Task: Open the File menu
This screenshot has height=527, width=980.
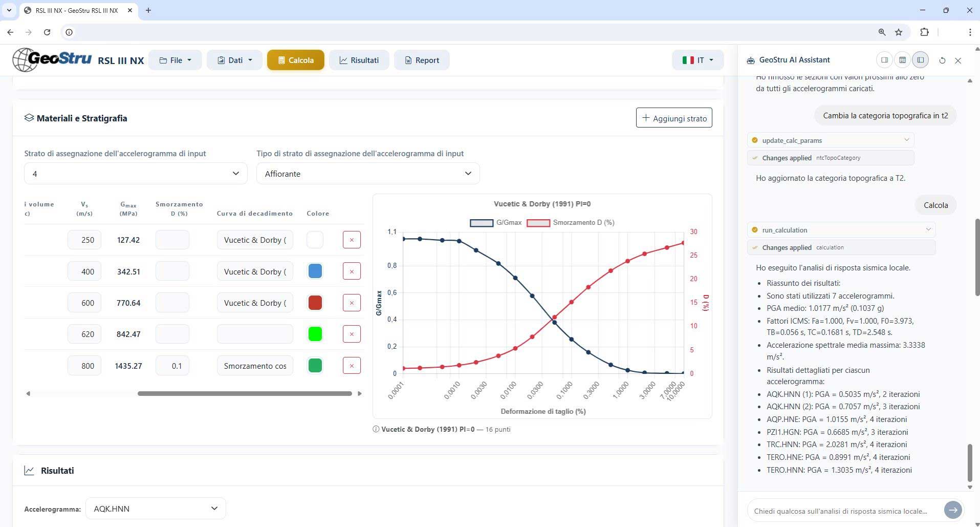Action: pos(175,60)
